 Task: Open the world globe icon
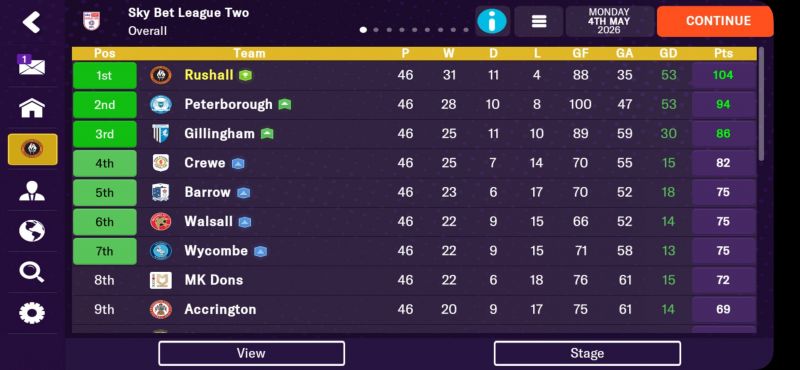click(32, 231)
